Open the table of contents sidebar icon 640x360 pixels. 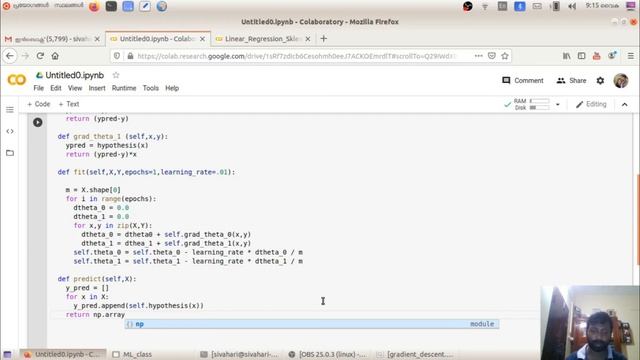click(x=10, y=110)
